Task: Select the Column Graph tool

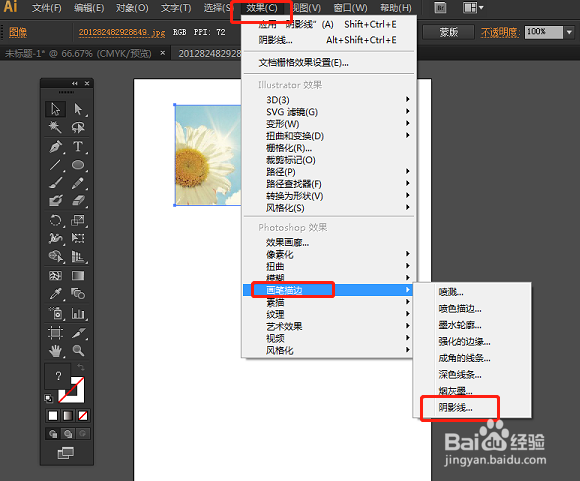Action: 78,313
